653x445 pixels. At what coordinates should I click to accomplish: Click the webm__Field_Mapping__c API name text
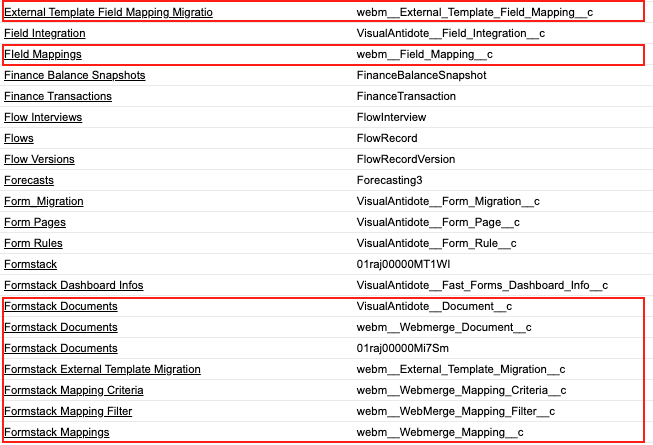[424, 54]
